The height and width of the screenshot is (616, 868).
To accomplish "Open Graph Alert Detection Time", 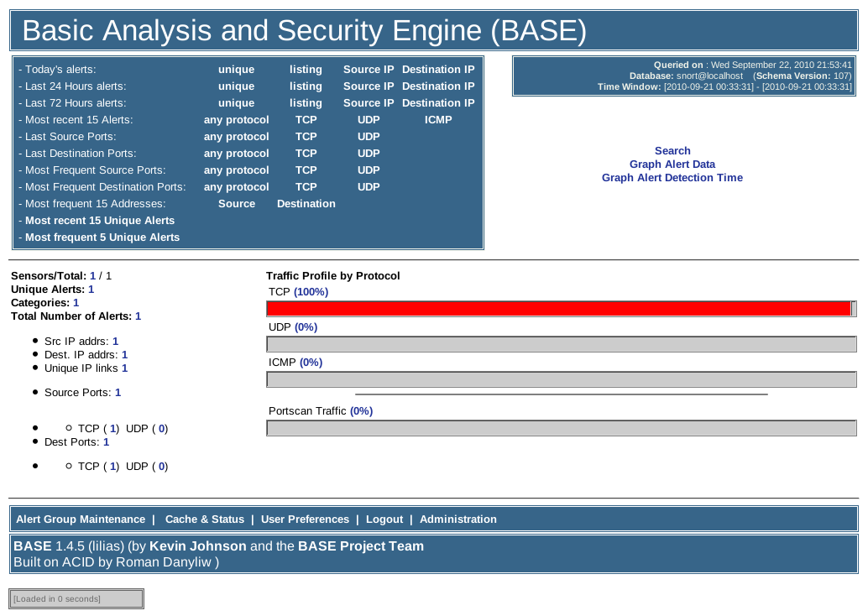I will click(x=672, y=178).
